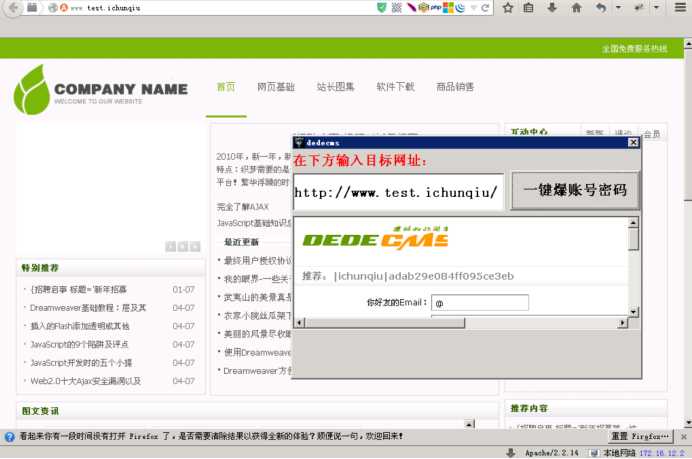
Task: Click the dedecms vertical scrollbar thumb
Action: point(633,239)
